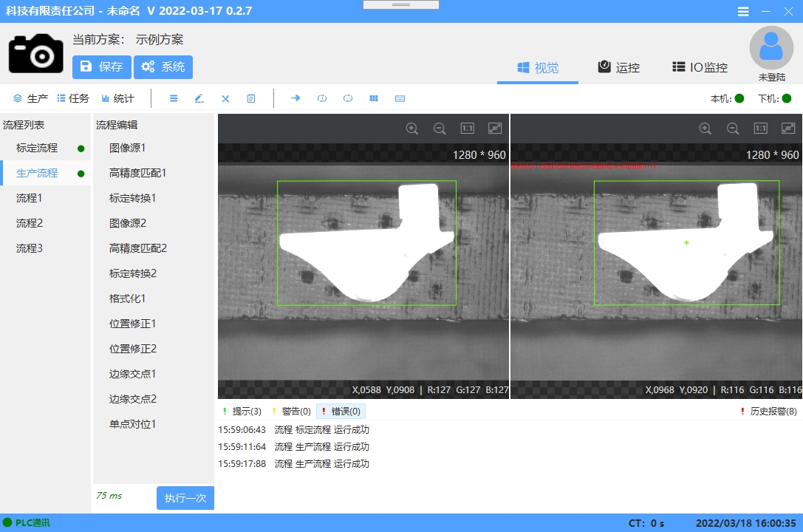Viewport: 803px width, 532px height.
Task: Click 执行一次 execute once button
Action: click(x=185, y=498)
